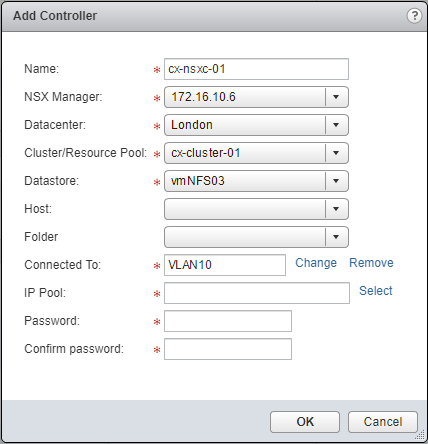Click the Connected To VLAN10 field

coord(225,265)
